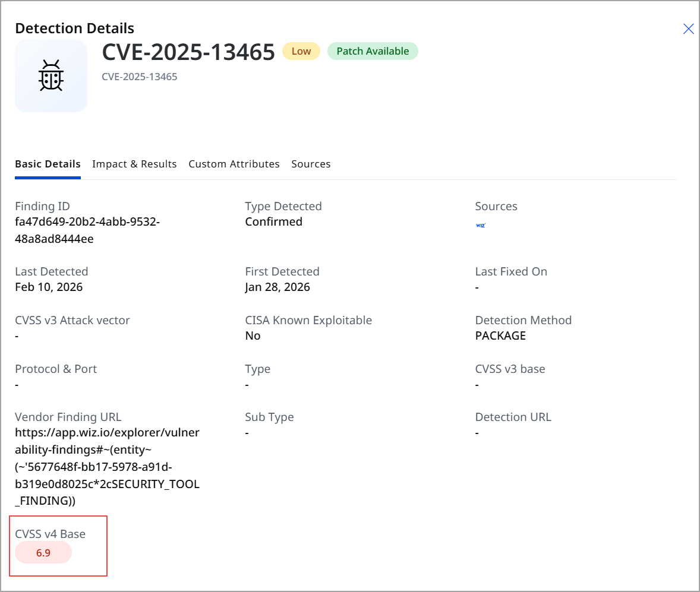The height and width of the screenshot is (592, 700).
Task: Open the Vendor Finding URL link
Action: pyautogui.click(x=106, y=466)
